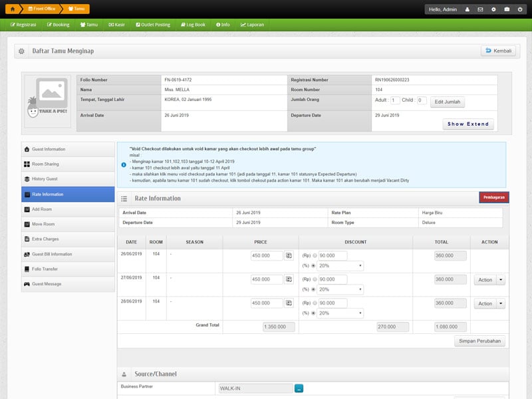Click the price icon for 26/06/2019 row
532x399 pixels.
[x=289, y=255]
